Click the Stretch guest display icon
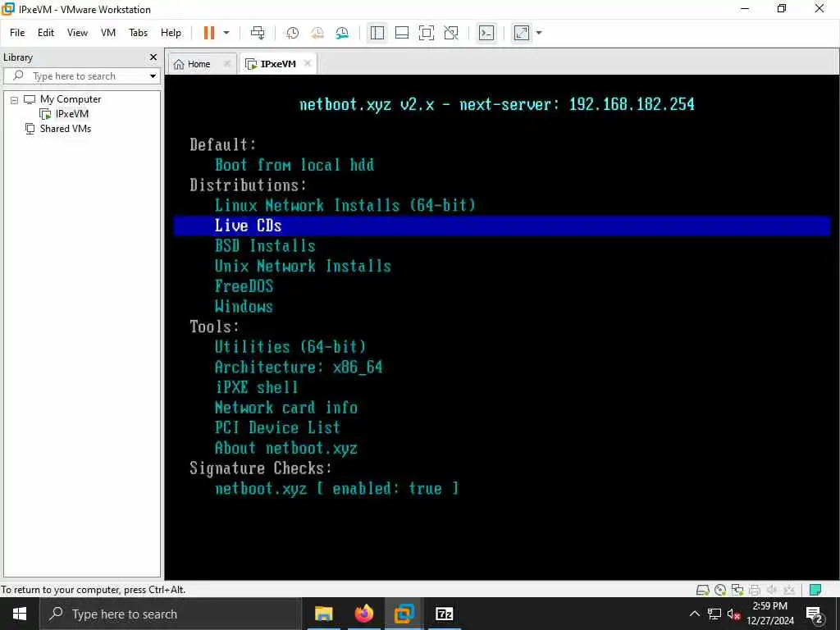This screenshot has width=840, height=630. pos(521,33)
